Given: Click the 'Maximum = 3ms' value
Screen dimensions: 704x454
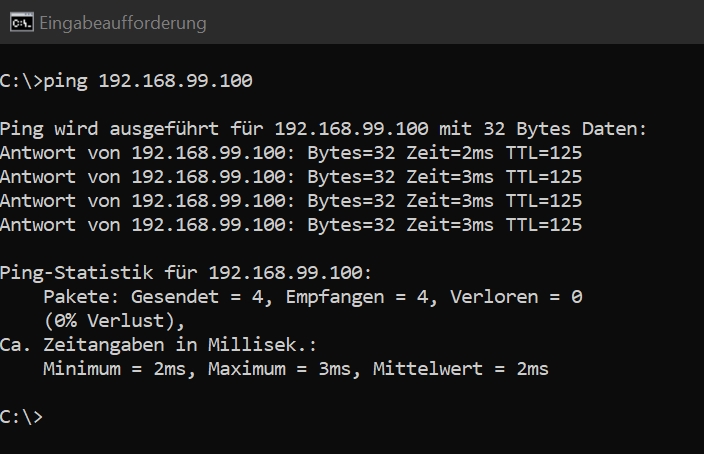Looking at the screenshot, I should 279,369.
